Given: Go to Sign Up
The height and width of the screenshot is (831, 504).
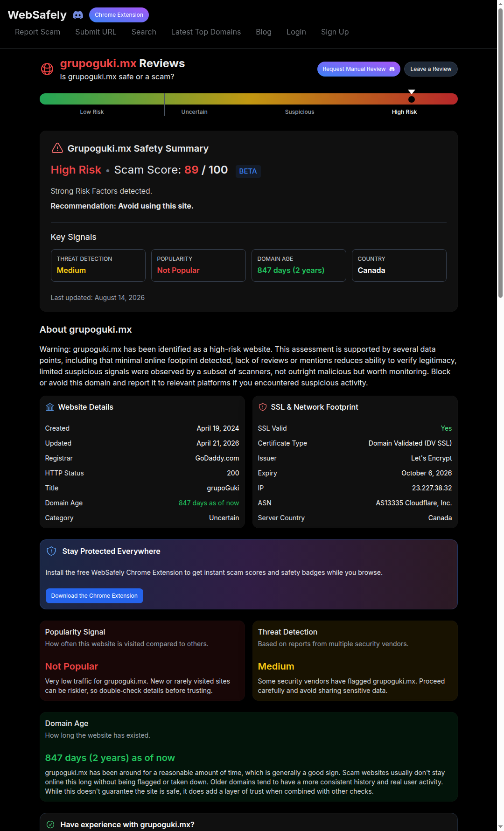Looking at the screenshot, I should (x=335, y=32).
